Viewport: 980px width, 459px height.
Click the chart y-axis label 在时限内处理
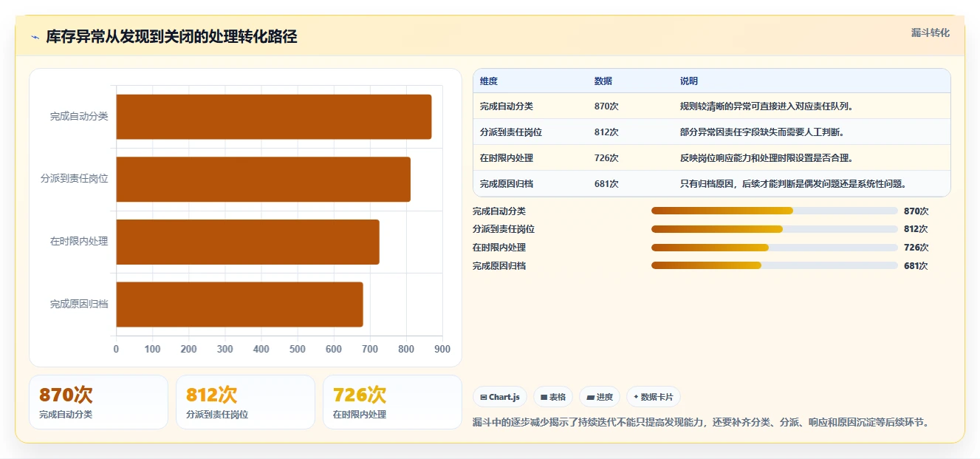79,242
